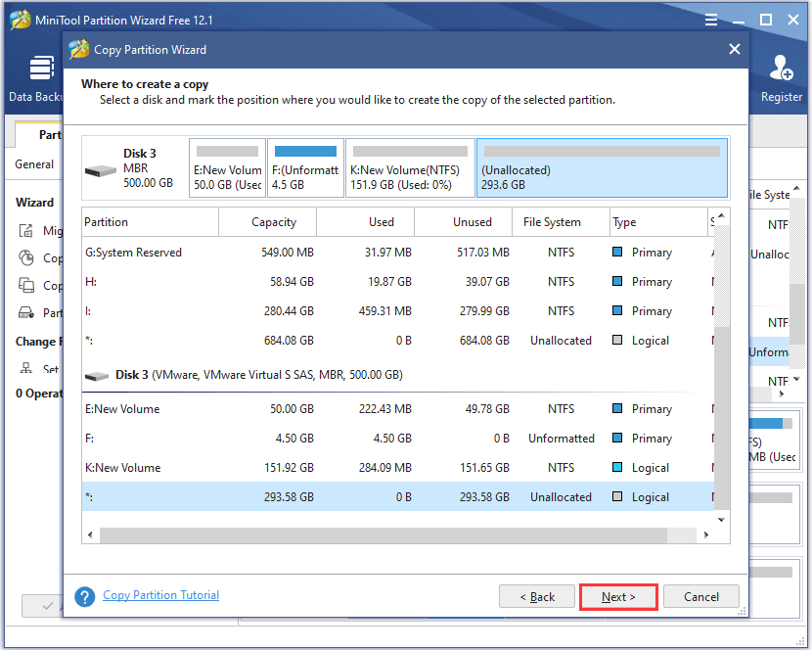Click the scroll up arrow of partition list
This screenshot has height=650, width=812.
(x=721, y=215)
